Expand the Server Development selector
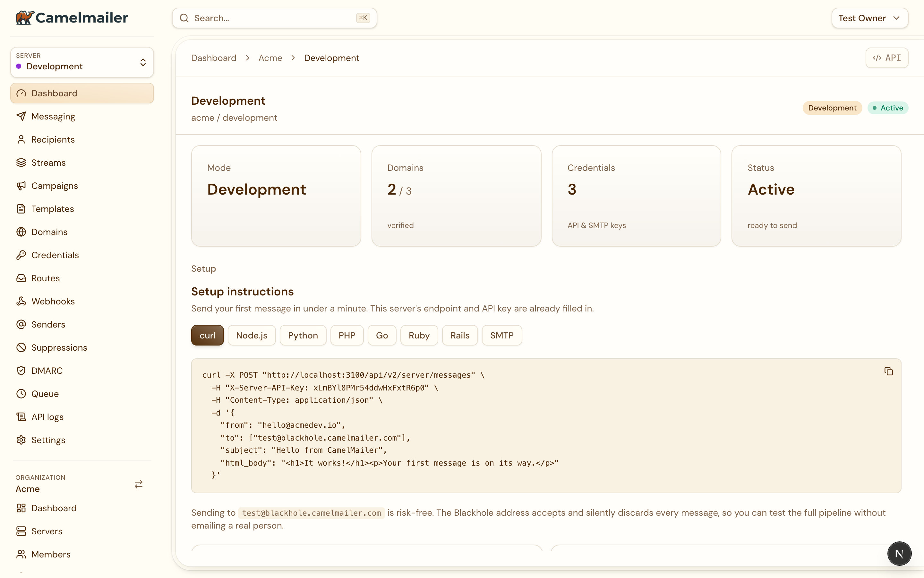This screenshot has width=924, height=578. [82, 62]
